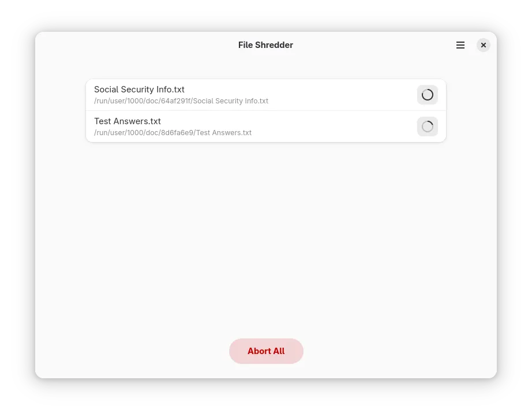Click the spinner button for Social Security Info.txt
The height and width of the screenshot is (417, 532).
coord(427,95)
